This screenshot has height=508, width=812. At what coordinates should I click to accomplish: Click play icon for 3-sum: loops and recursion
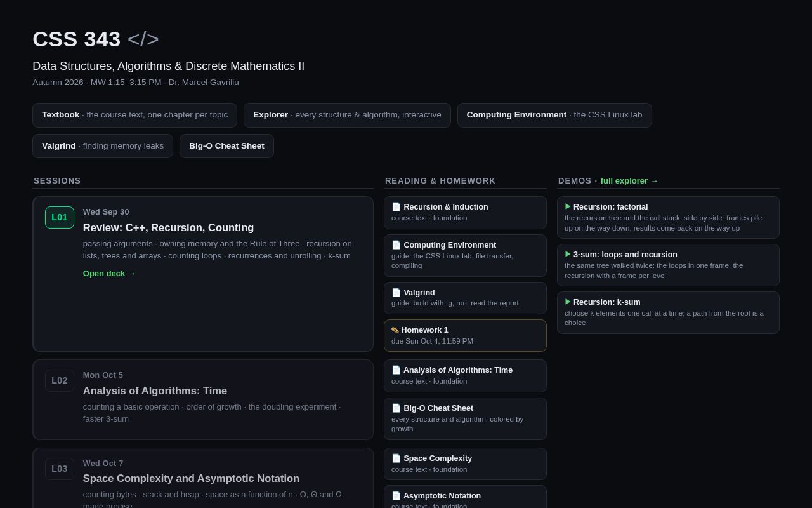[x=568, y=254]
